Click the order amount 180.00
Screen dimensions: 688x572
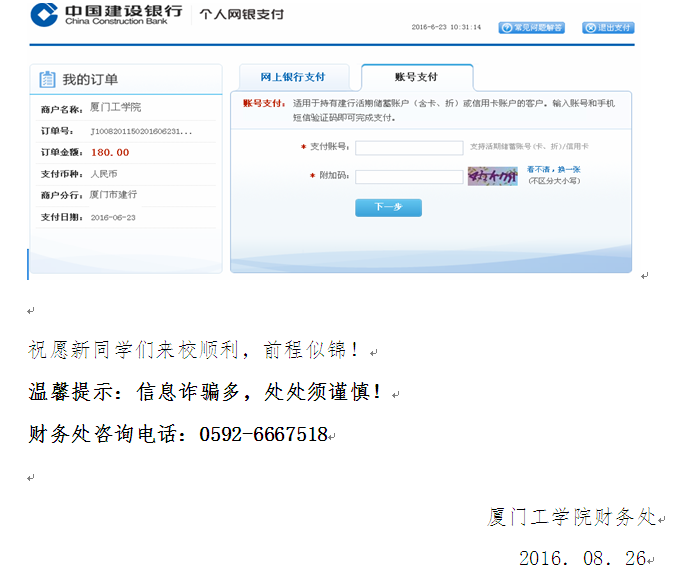pyautogui.click(x=110, y=152)
